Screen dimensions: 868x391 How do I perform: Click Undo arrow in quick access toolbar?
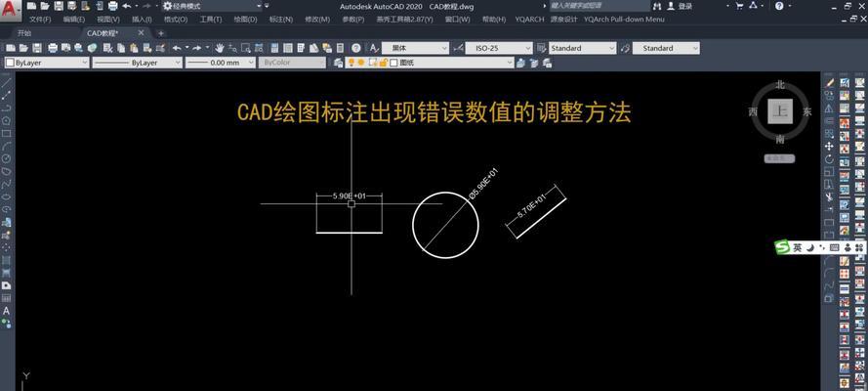click(127, 6)
